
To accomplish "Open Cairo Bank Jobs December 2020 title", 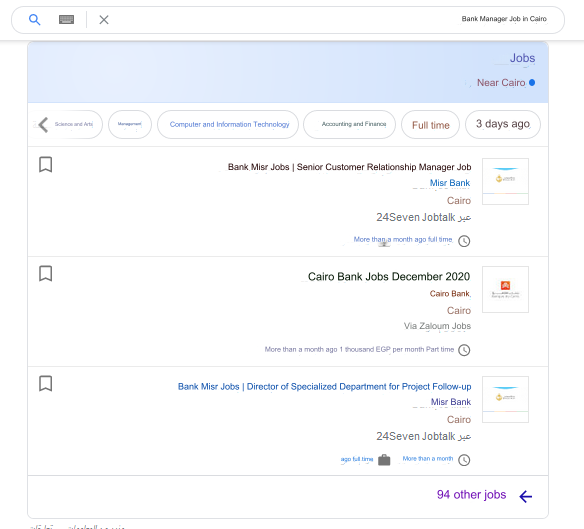I will click(389, 276).
